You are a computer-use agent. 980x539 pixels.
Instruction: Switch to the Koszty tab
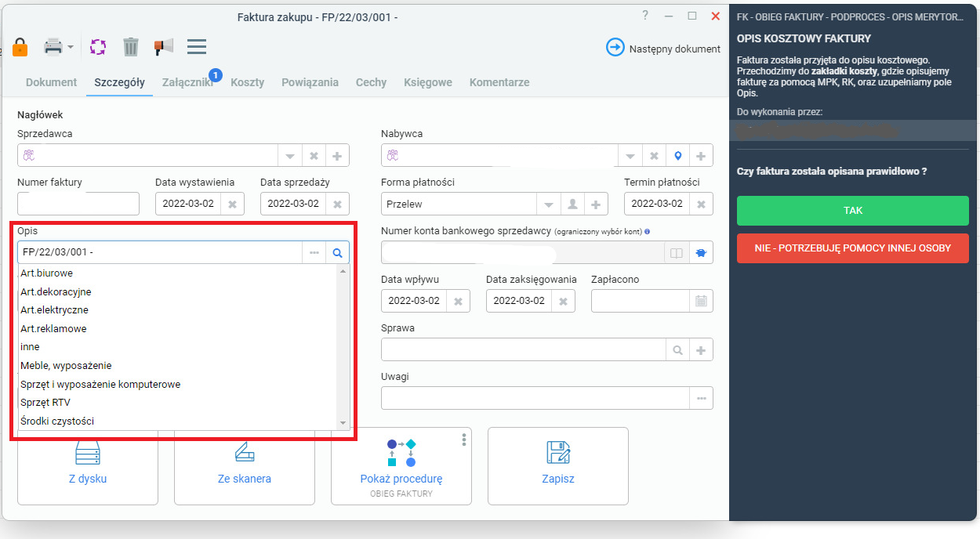pos(247,82)
